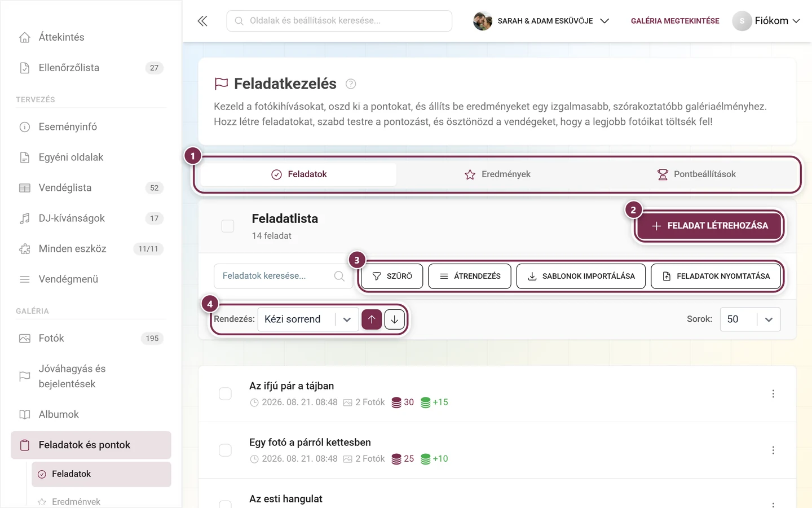Select Feladatok és pontok menu item
The image size is (812, 508).
[91, 445]
